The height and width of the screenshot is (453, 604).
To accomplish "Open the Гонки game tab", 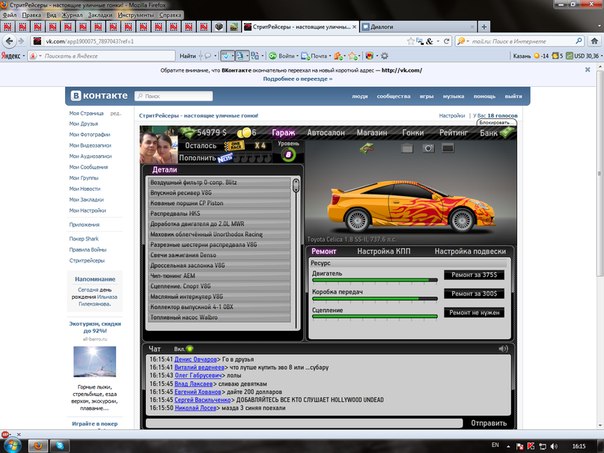I will click(x=413, y=133).
